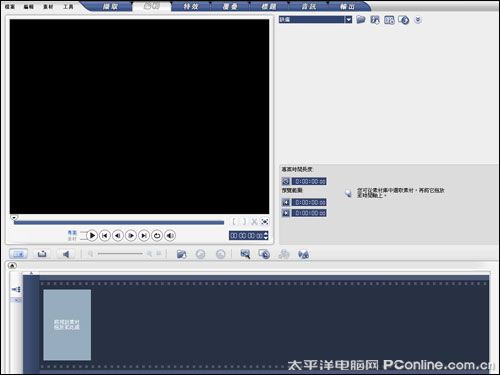Click the duration timecode field under 專案時間長度
Screen dimensions: 500x375
pos(310,181)
